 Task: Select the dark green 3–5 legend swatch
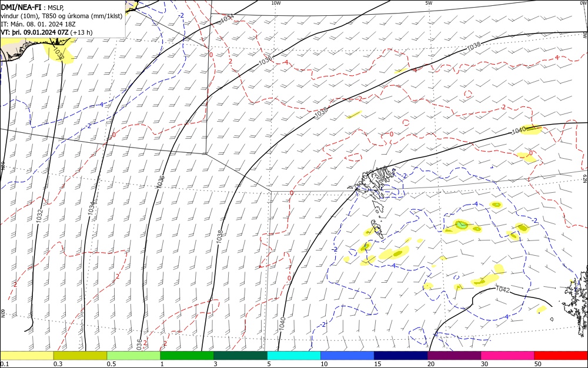240,356
